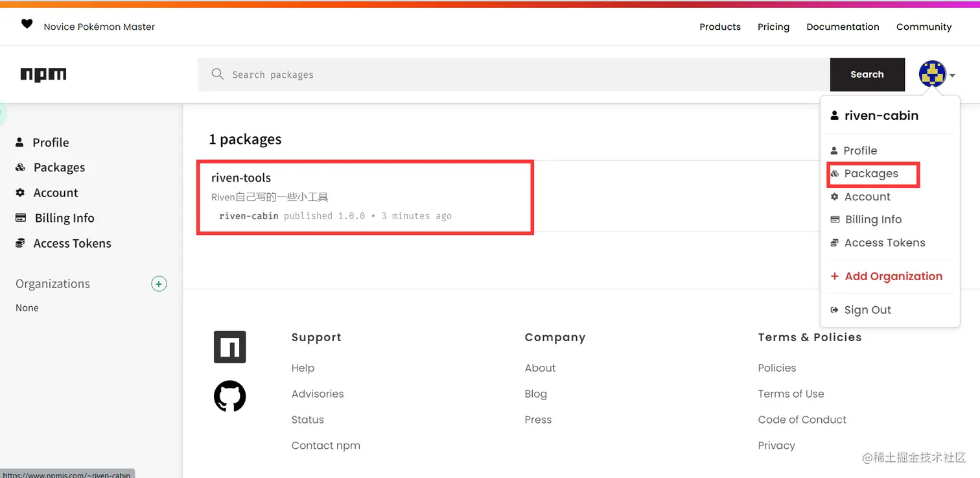This screenshot has width=980, height=478.
Task: Click the plus icon beside Add Organization
Action: coord(835,276)
